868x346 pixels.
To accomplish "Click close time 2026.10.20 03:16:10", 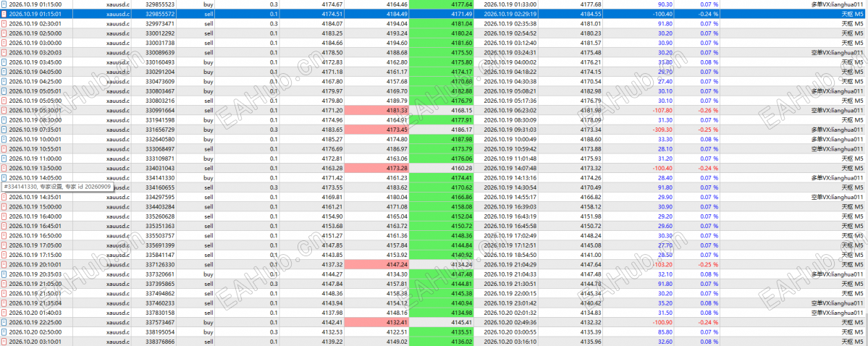I will click(512, 341).
